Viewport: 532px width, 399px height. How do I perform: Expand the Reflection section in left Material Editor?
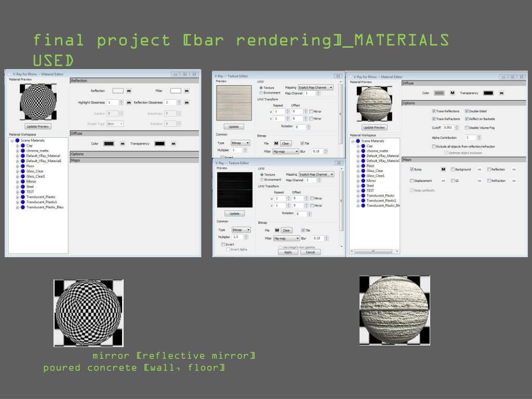(x=135, y=81)
